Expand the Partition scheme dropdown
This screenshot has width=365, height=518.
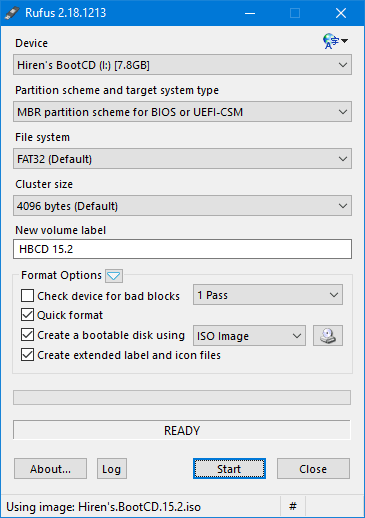[x=182, y=112]
